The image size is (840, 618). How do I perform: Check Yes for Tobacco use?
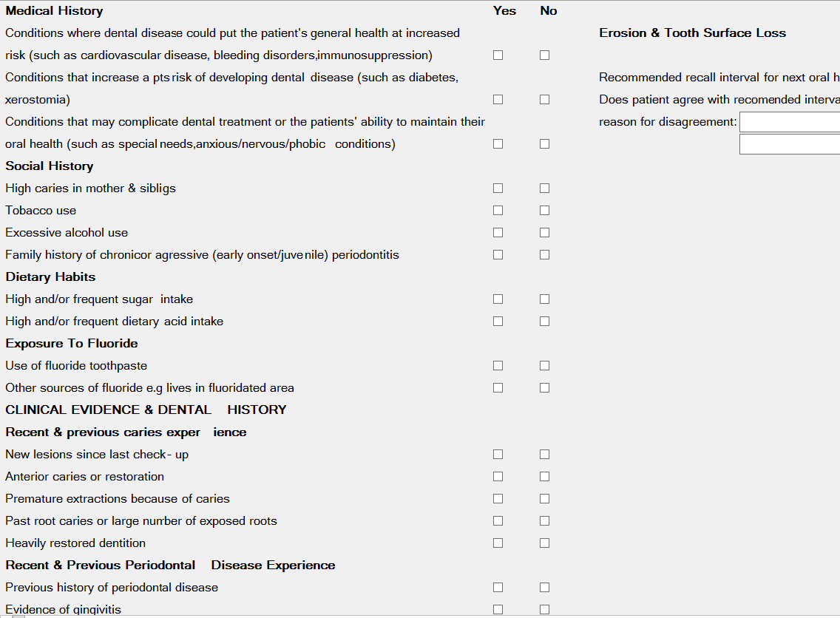coord(498,211)
